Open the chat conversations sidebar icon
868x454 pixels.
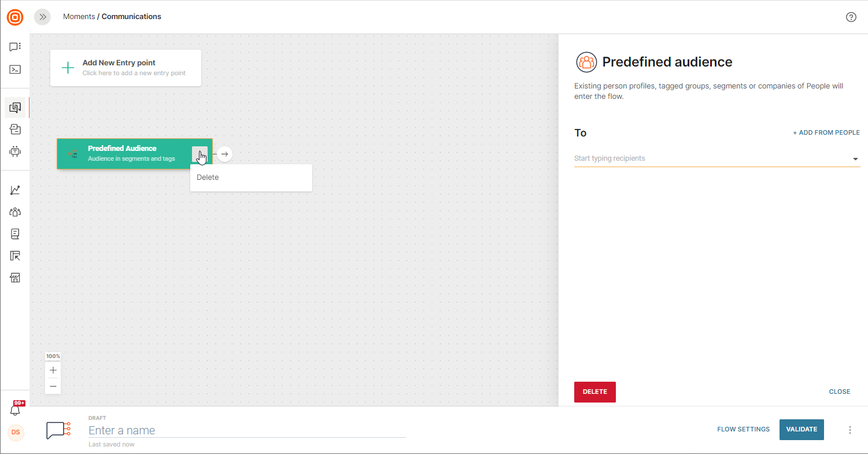pyautogui.click(x=15, y=47)
